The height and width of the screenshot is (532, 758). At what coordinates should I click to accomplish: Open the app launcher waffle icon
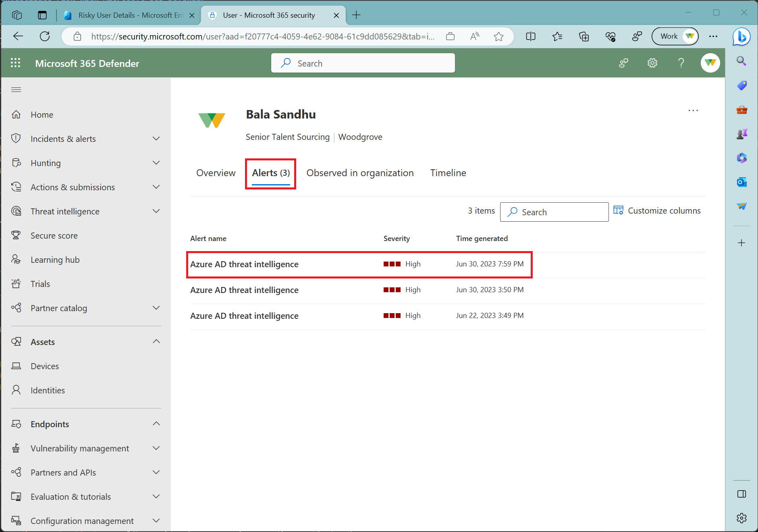coord(15,63)
